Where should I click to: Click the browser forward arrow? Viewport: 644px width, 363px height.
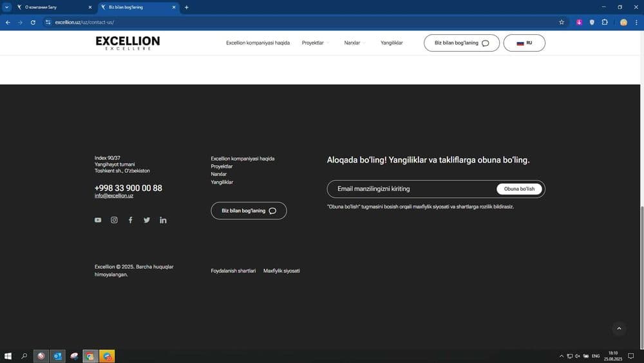tap(20, 22)
